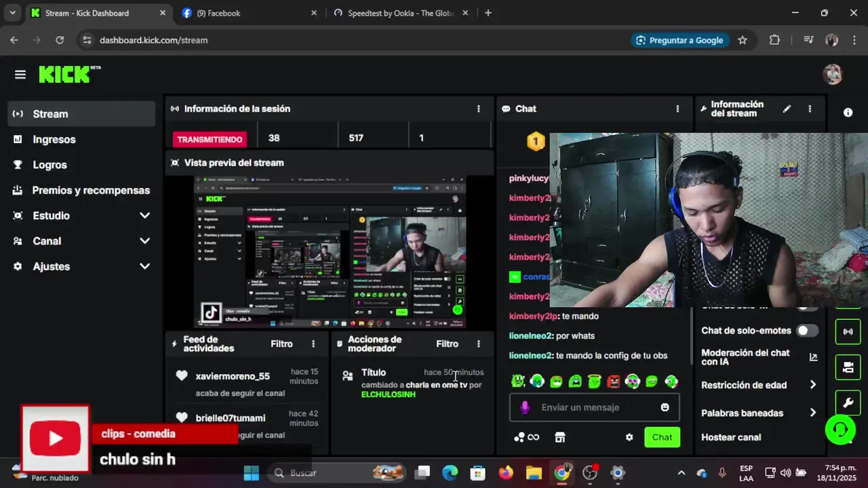Click the green Chat send button
Screen dimensions: 868x488
point(662,437)
